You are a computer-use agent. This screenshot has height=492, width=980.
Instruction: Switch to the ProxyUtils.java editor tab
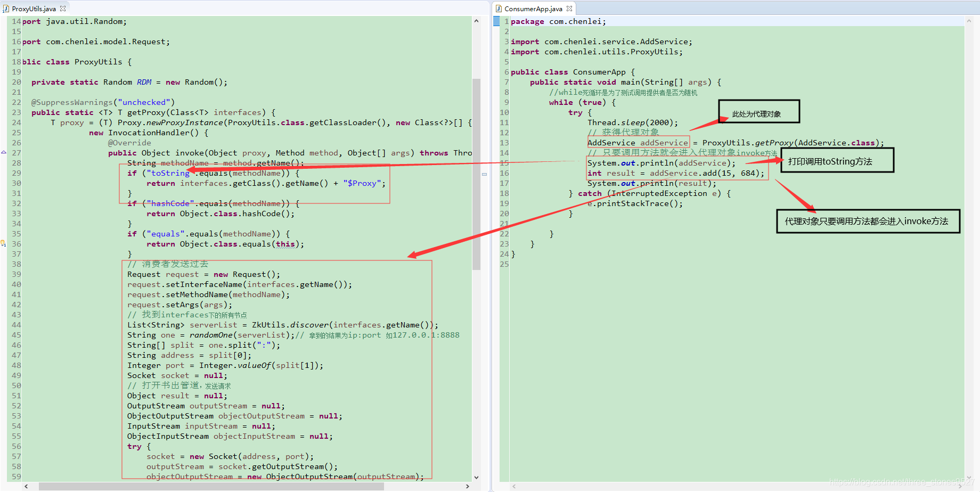click(x=34, y=9)
